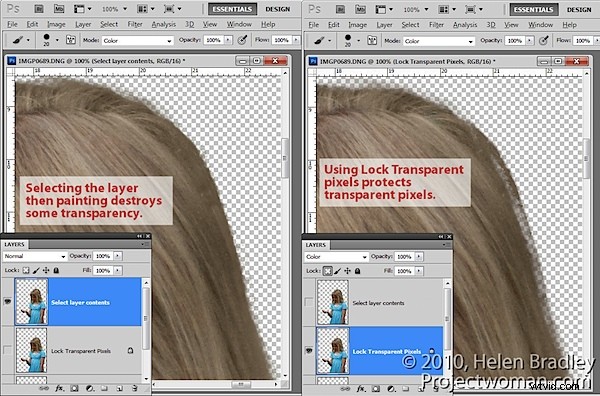Screen dimensions: 600x396
Task: Launch Bridge from the left Photoshop window
Action: (x=38, y=8)
